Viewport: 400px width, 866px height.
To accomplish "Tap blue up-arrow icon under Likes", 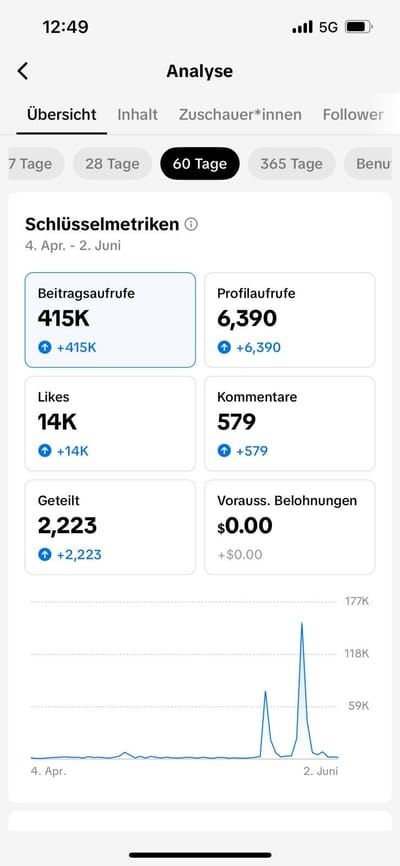I will [44, 451].
